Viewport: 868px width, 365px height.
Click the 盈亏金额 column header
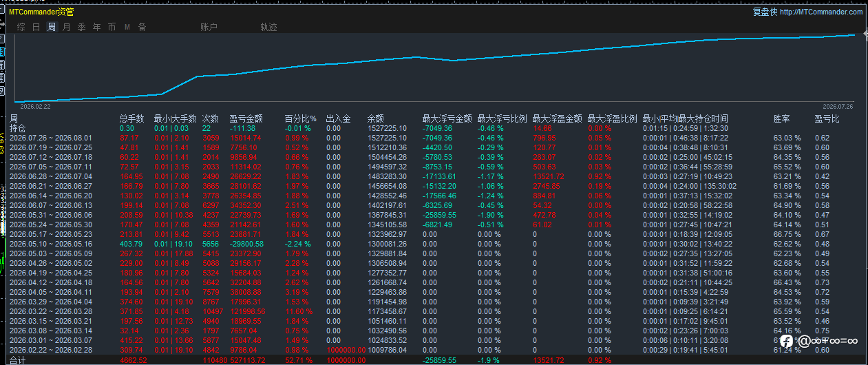click(246, 119)
